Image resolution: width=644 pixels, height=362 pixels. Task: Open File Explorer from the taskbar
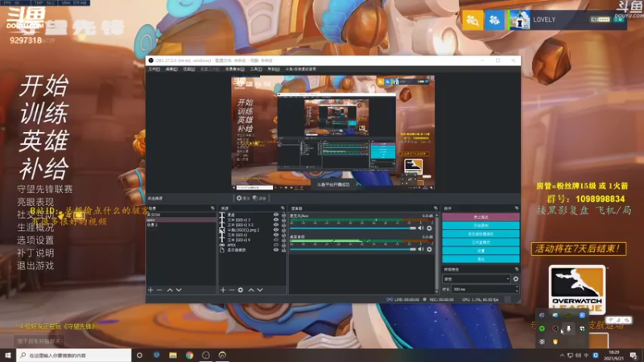click(173, 355)
